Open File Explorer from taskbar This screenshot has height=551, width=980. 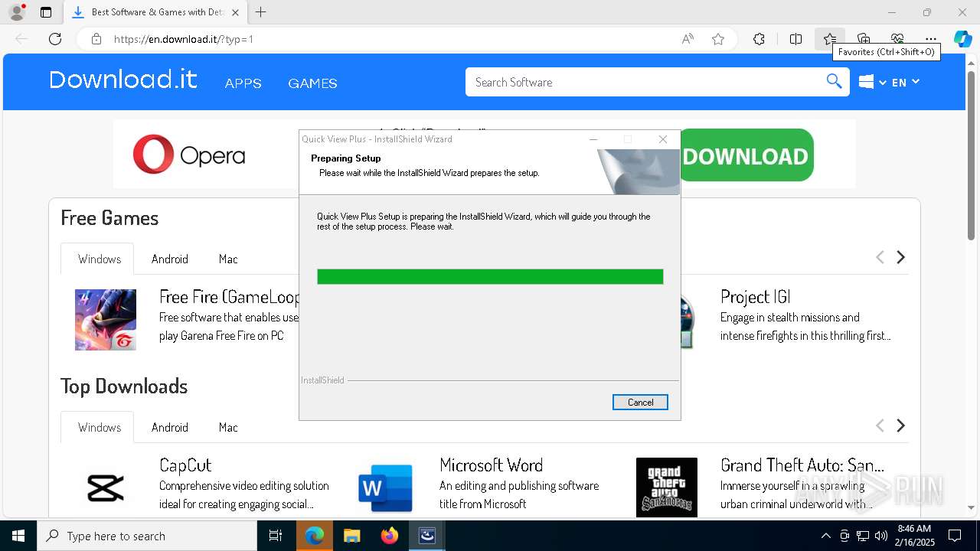(x=352, y=536)
